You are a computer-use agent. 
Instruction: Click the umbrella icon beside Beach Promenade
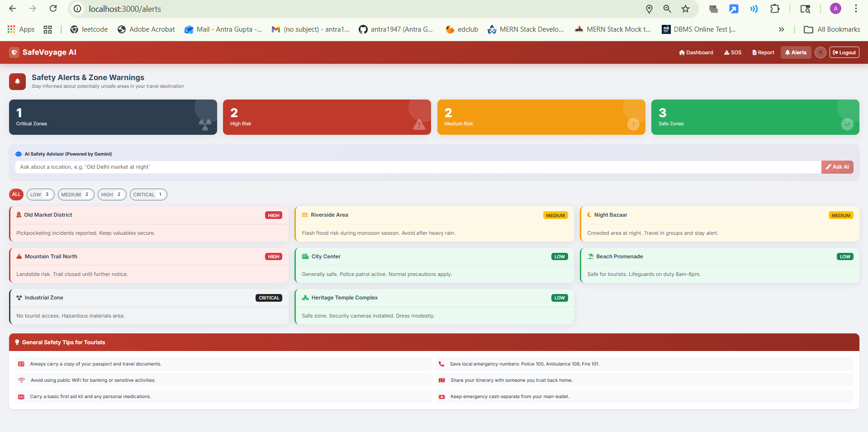coord(590,256)
